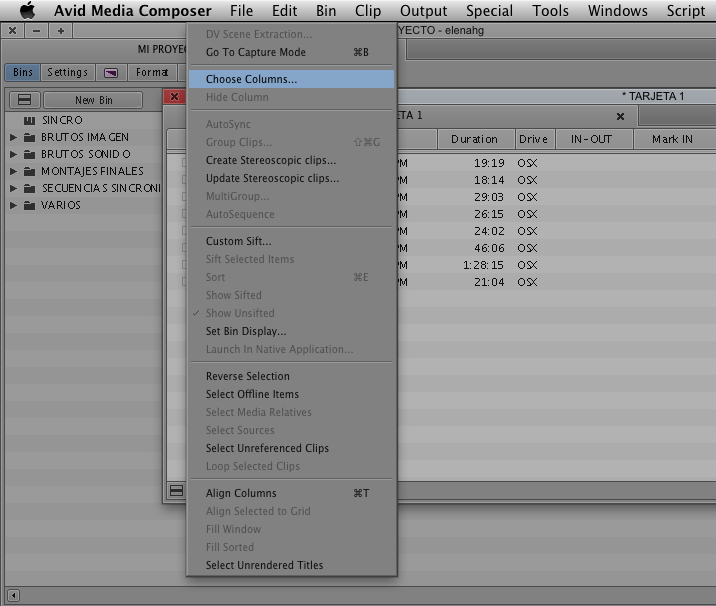716x606 pixels.
Task: Toggle the checked Show Unsifted item
Action: (x=291, y=313)
